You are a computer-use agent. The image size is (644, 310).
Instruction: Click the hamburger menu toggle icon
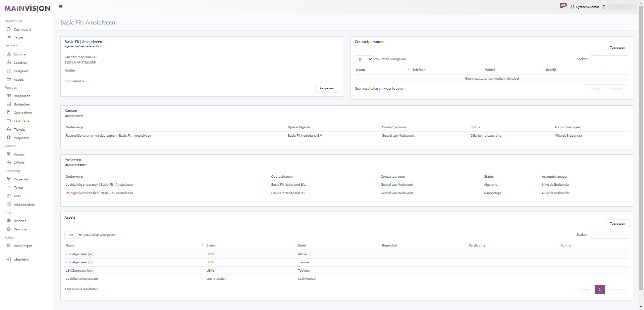[61, 7]
